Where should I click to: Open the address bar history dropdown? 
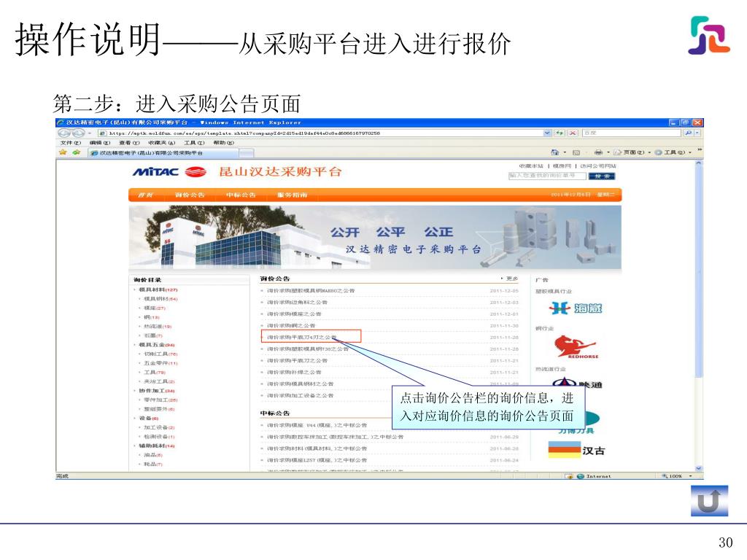point(547,133)
